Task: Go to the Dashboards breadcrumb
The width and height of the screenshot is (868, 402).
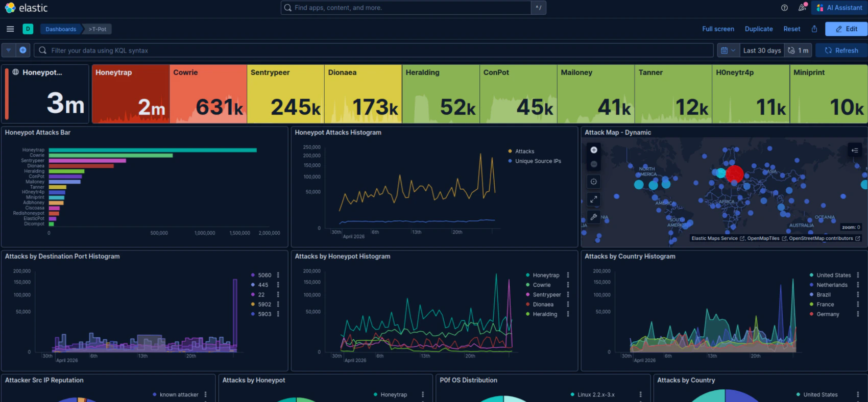Action: click(61, 29)
